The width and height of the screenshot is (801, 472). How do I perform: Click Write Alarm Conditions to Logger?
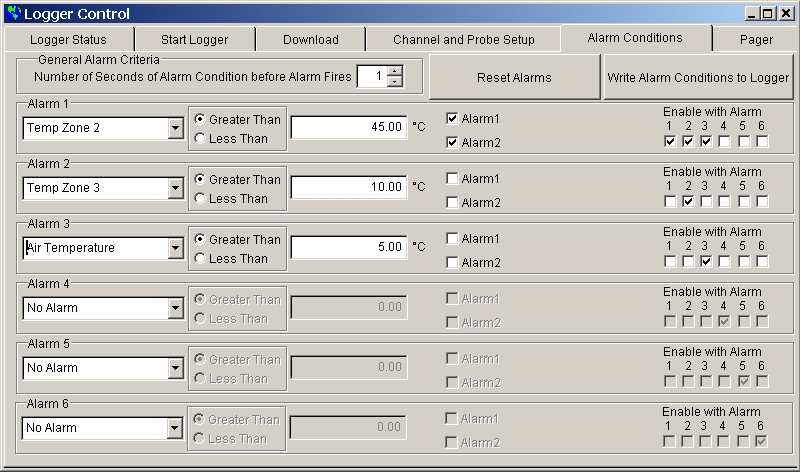[x=698, y=77]
